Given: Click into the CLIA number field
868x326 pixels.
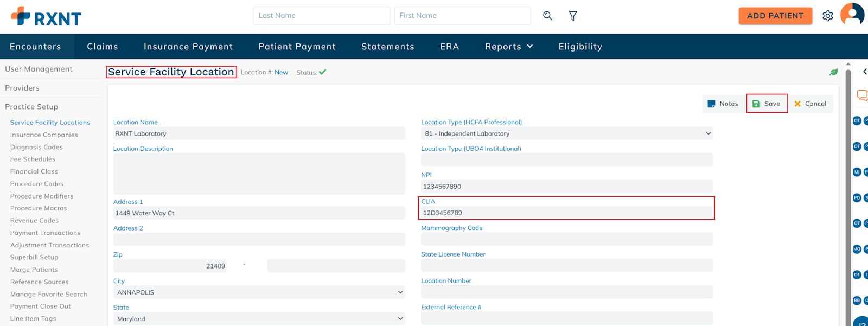Looking at the screenshot, I should [x=566, y=213].
